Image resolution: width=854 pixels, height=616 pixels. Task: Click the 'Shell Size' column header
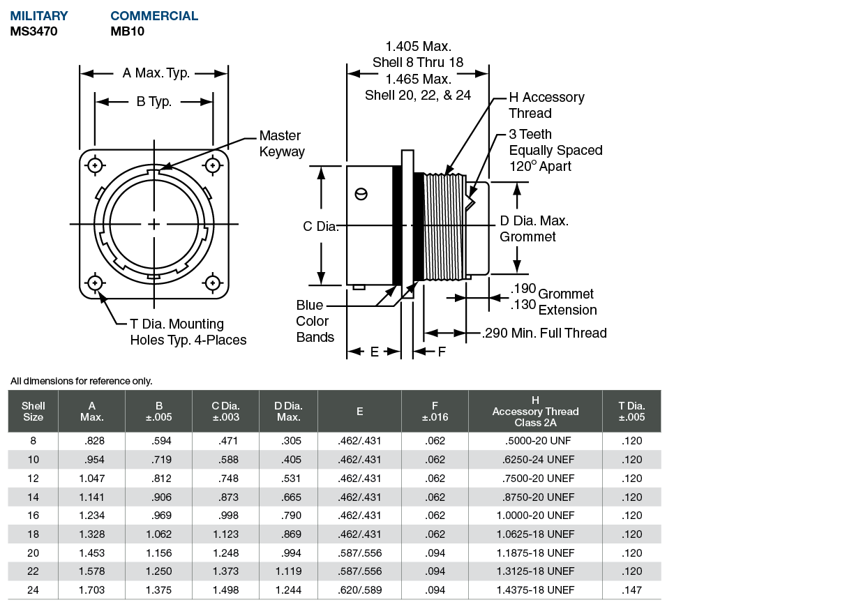coord(33,411)
